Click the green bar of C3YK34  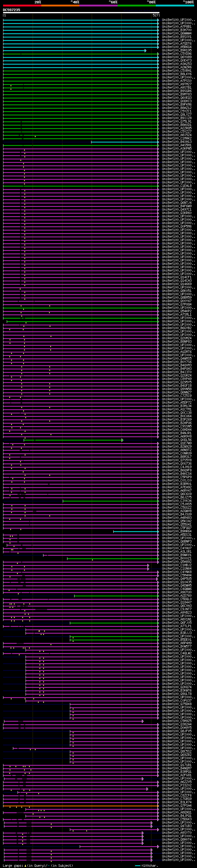click(x=111, y=501)
